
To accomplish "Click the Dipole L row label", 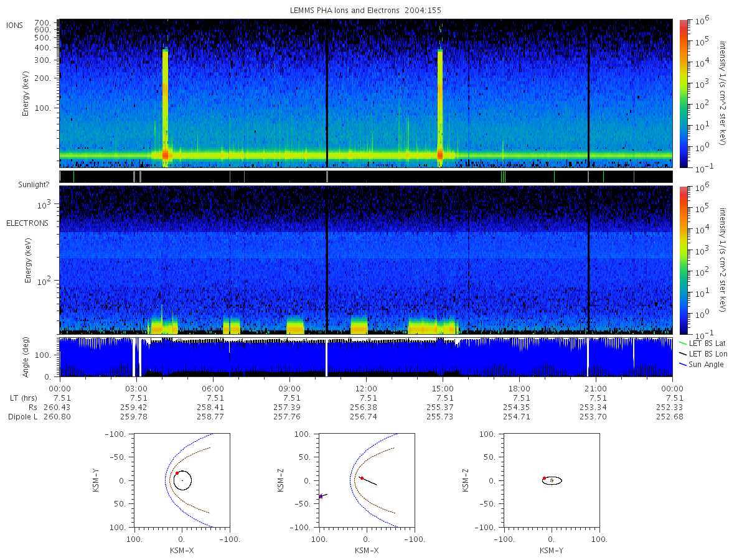I will tap(23, 416).
